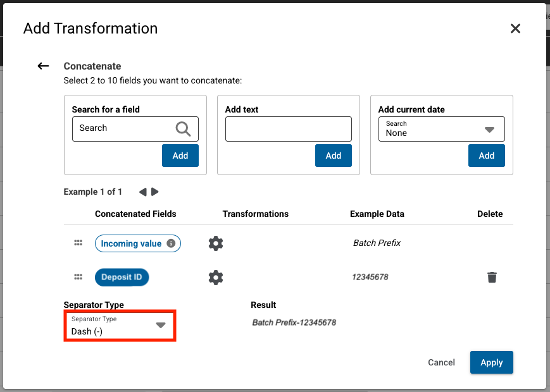
Task: Click the back arrow to leave Concatenate
Action: (x=43, y=66)
